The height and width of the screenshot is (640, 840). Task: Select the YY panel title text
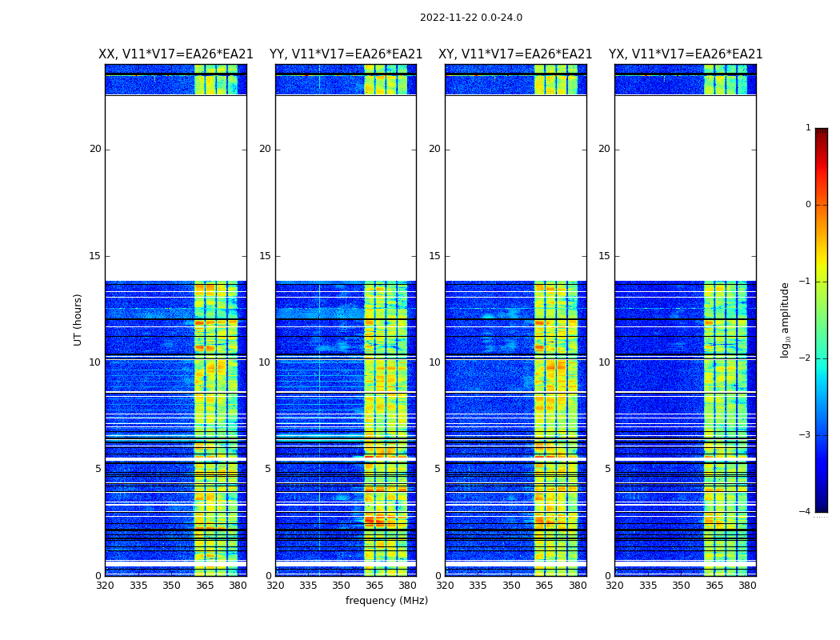346,54
